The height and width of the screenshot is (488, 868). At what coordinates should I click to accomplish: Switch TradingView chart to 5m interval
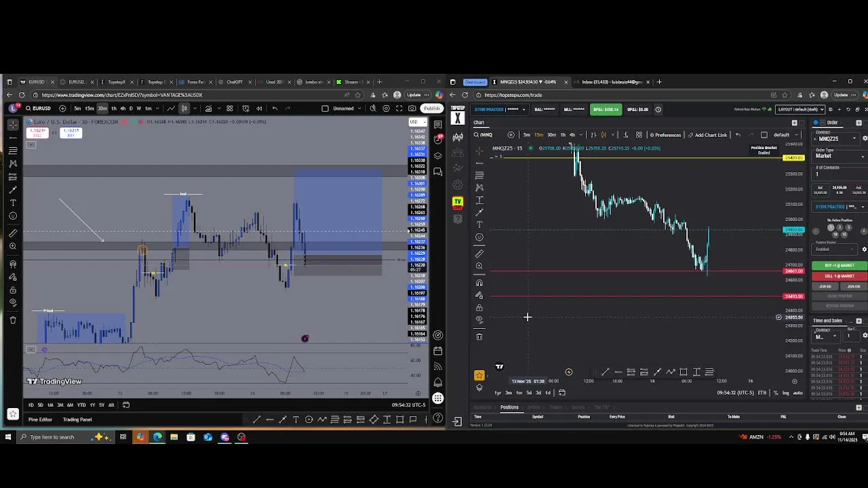coord(77,108)
